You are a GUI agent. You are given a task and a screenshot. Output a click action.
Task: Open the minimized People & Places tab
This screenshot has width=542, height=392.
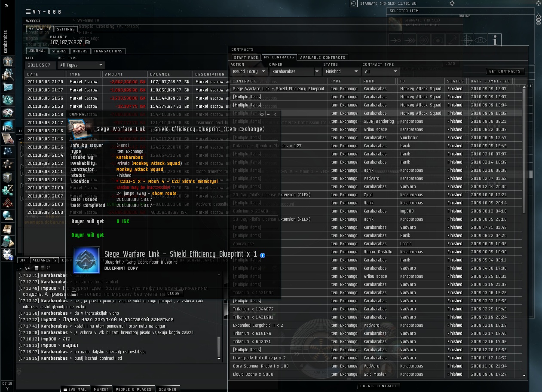(x=133, y=389)
